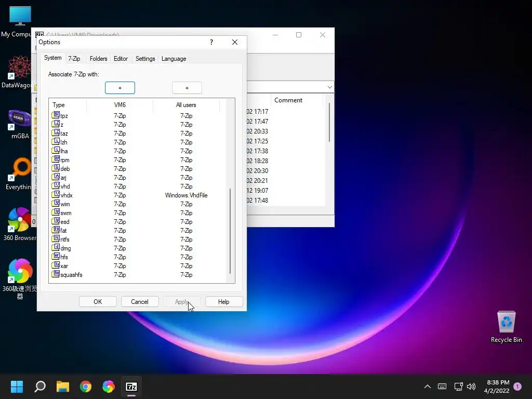
Task: Select the taz file type icon
Action: tap(56, 132)
